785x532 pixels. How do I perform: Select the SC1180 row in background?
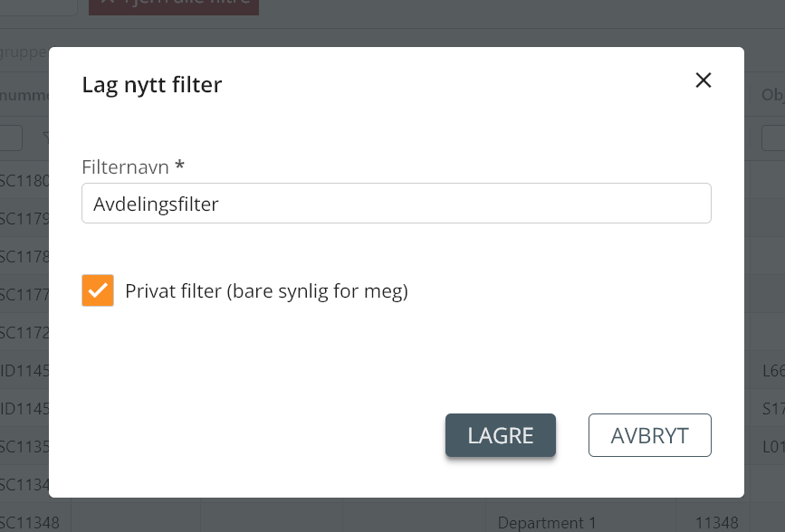24,180
